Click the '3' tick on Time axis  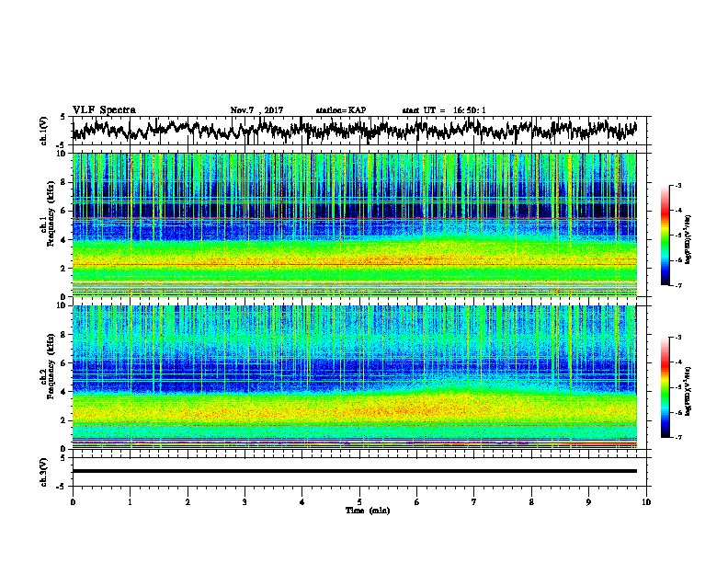point(245,502)
